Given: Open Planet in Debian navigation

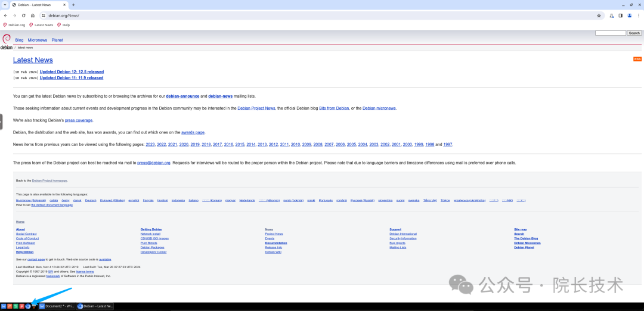Looking at the screenshot, I should click(57, 40).
